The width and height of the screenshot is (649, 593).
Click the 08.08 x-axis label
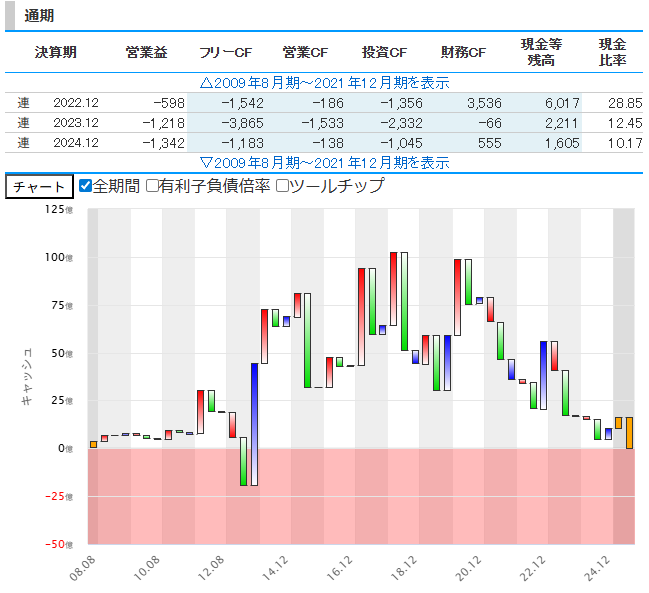click(x=82, y=569)
